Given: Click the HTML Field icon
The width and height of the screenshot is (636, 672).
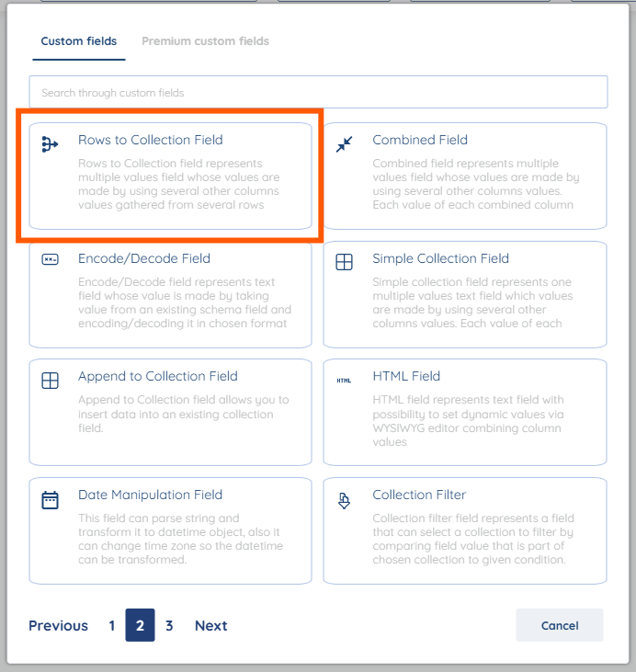Looking at the screenshot, I should [344, 381].
